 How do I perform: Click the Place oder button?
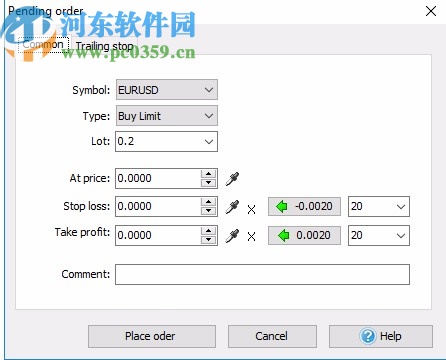[x=152, y=336]
